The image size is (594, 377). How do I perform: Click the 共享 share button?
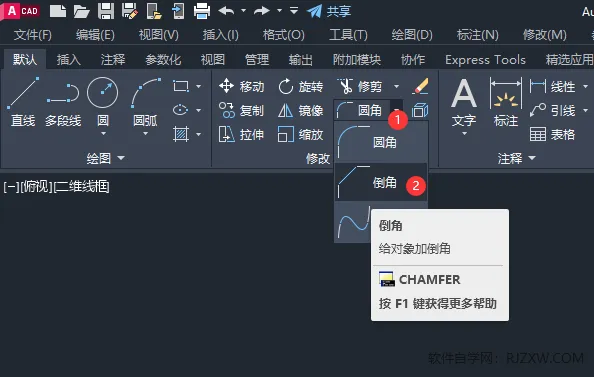point(329,11)
